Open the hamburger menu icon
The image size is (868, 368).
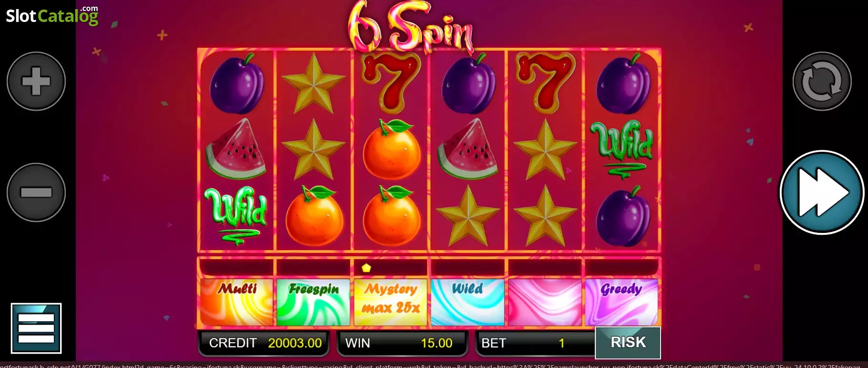point(36,328)
